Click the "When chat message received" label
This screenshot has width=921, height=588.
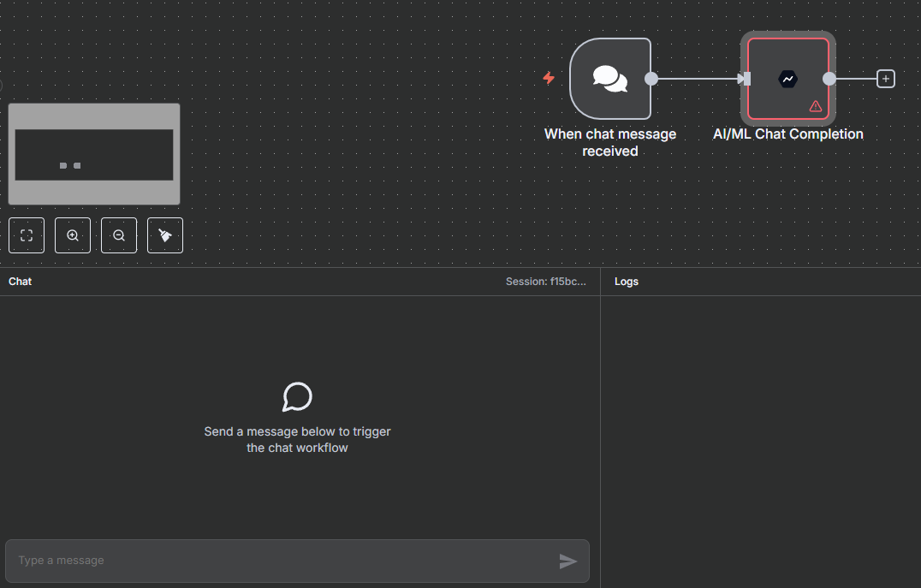click(x=610, y=142)
